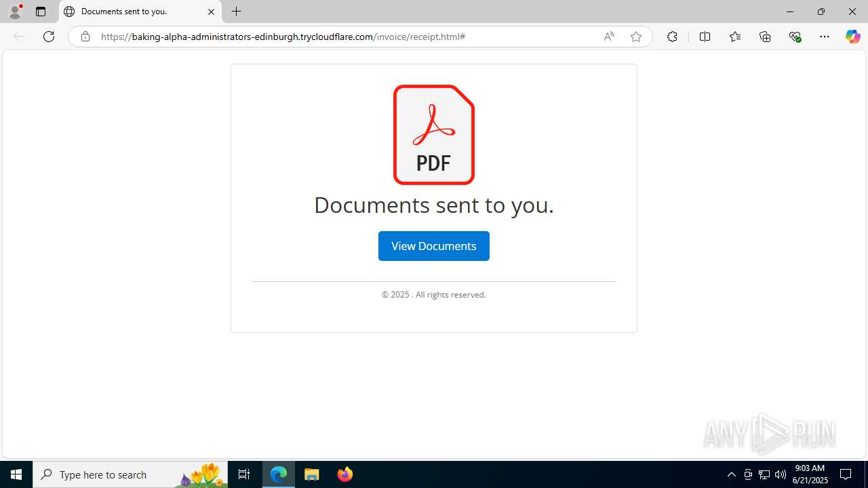The width and height of the screenshot is (868, 488).
Task: Open a new tab with plus button
Action: click(x=236, y=12)
